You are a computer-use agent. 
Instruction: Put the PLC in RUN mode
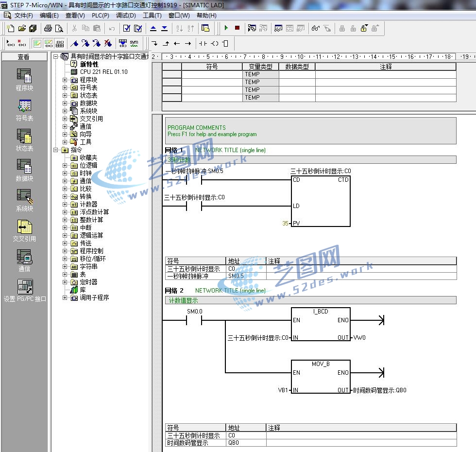[x=226, y=28]
